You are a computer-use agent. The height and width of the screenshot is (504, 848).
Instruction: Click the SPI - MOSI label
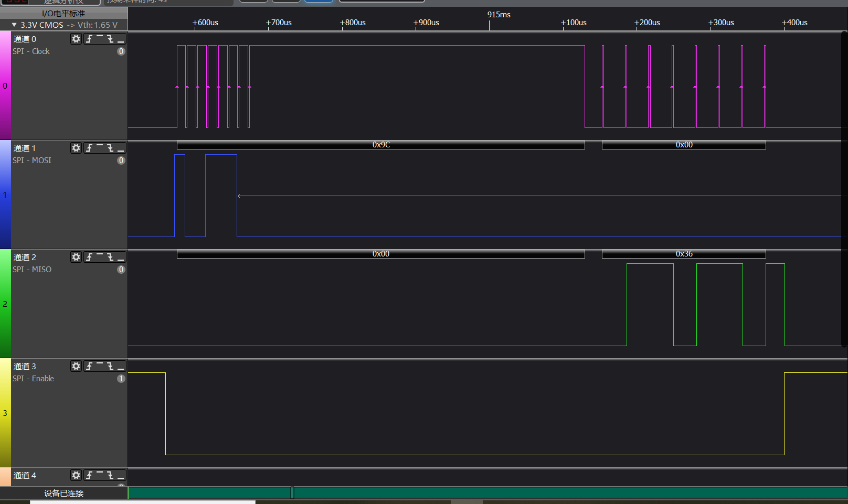click(32, 160)
